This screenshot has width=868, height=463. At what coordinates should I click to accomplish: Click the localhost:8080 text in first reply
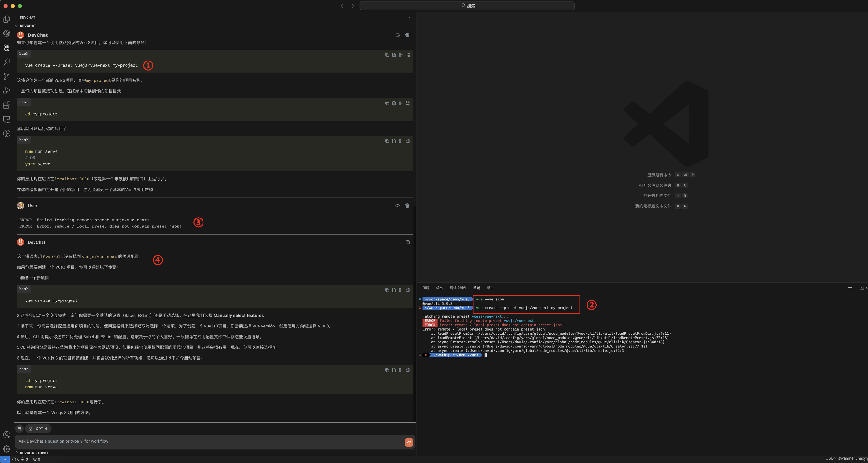[x=72, y=179]
